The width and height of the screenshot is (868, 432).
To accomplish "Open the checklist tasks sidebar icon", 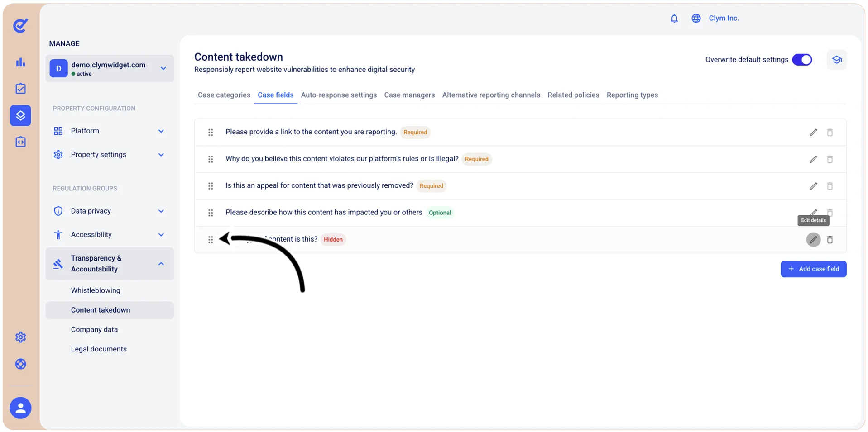I will 20,89.
